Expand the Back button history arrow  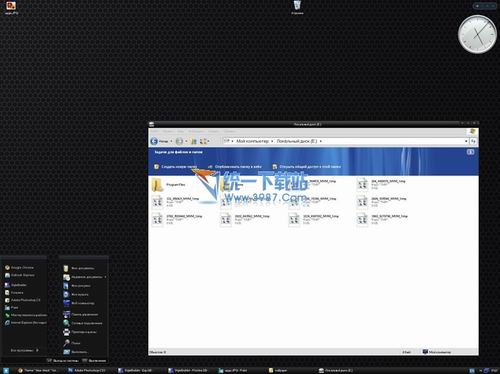click(171, 141)
